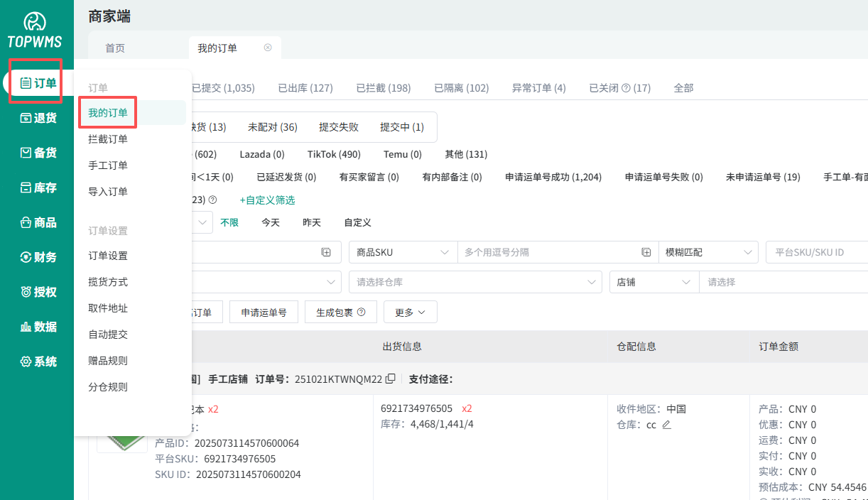868x500 pixels.
Task: Switch to the 已出库 (127) tab
Action: coord(305,88)
